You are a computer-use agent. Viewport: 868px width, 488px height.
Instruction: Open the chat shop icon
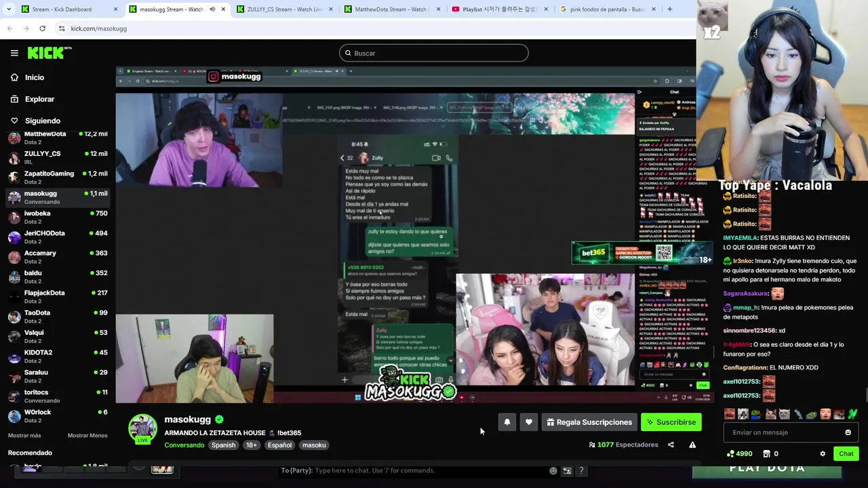(766, 454)
